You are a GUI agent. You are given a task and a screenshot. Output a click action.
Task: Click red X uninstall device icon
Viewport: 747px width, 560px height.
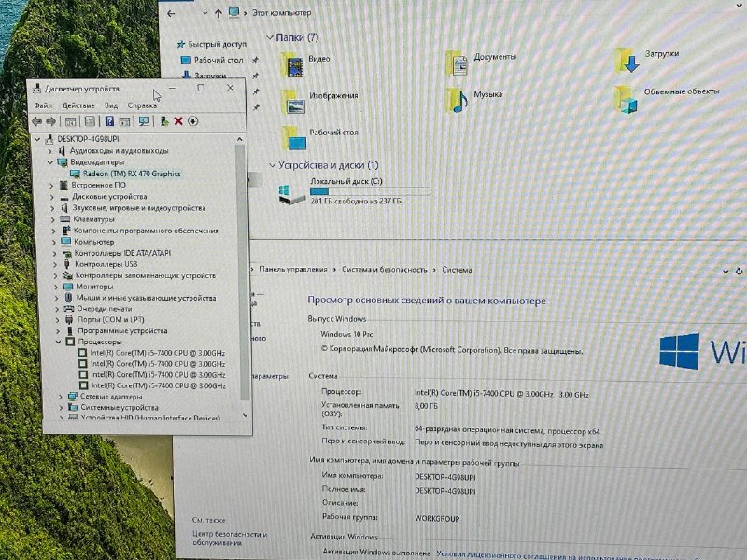pyautogui.click(x=178, y=121)
